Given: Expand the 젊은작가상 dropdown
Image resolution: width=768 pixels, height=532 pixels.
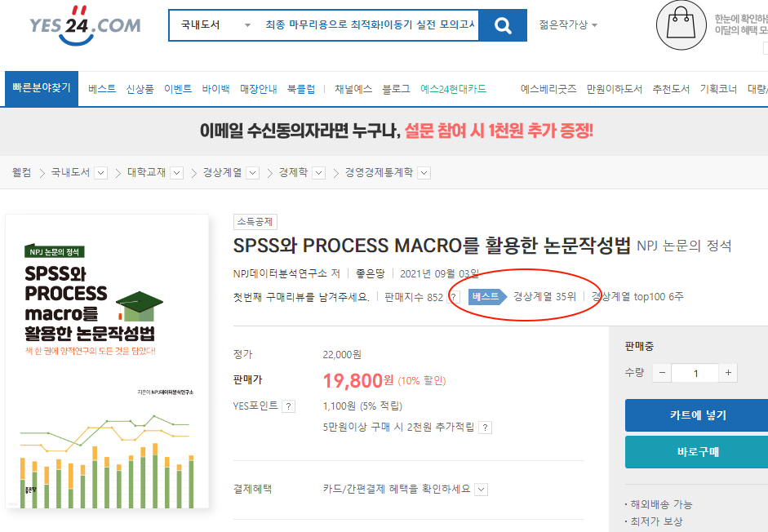Looking at the screenshot, I should [x=568, y=25].
